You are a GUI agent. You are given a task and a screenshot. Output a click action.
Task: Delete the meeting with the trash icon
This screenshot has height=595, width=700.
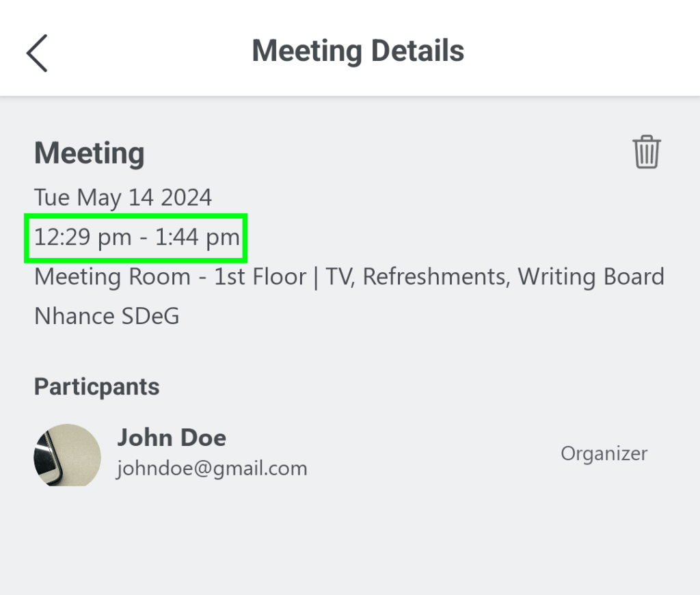tap(646, 152)
